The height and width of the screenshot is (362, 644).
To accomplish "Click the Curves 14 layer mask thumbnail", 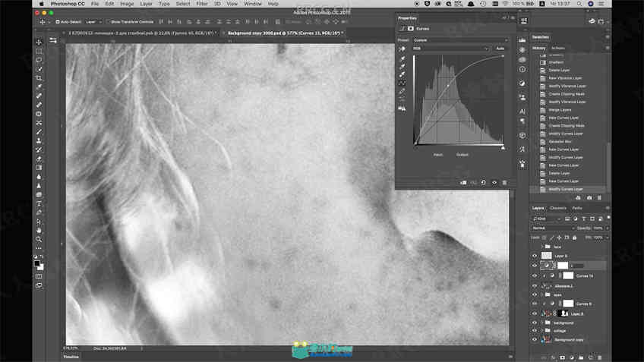I will pyautogui.click(x=568, y=275).
